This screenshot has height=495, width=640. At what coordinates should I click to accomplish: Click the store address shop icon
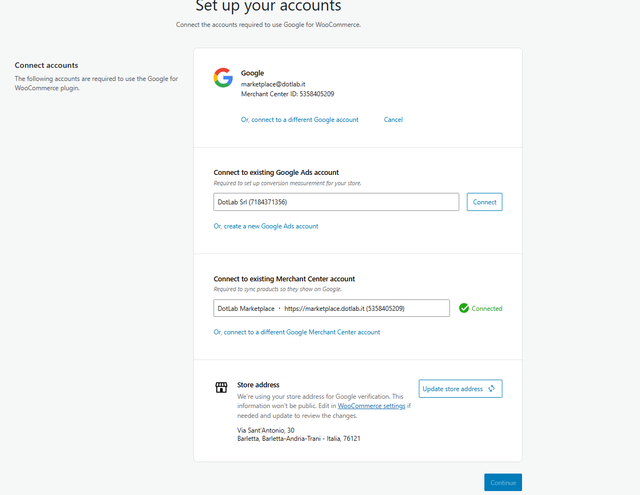click(x=221, y=387)
